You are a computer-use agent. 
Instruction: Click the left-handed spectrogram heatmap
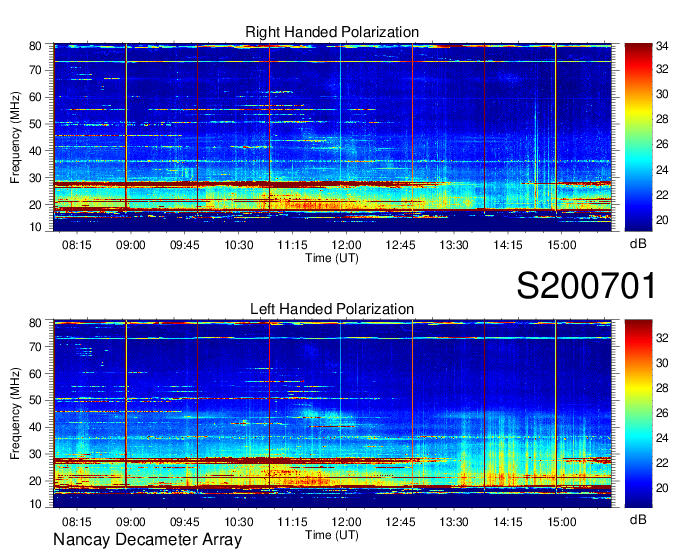[332, 414]
